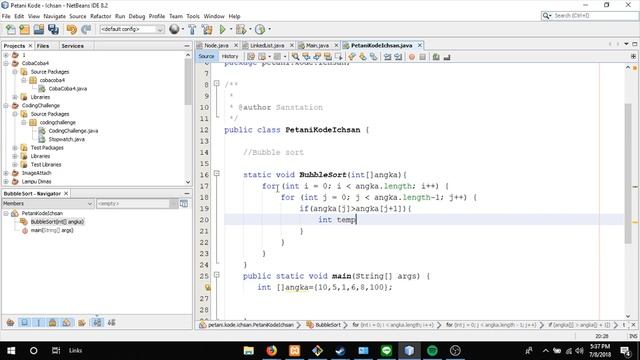Image resolution: width=640 pixels, height=360 pixels.
Task: Open the Run Project dropdown arrow
Action: [231, 29]
